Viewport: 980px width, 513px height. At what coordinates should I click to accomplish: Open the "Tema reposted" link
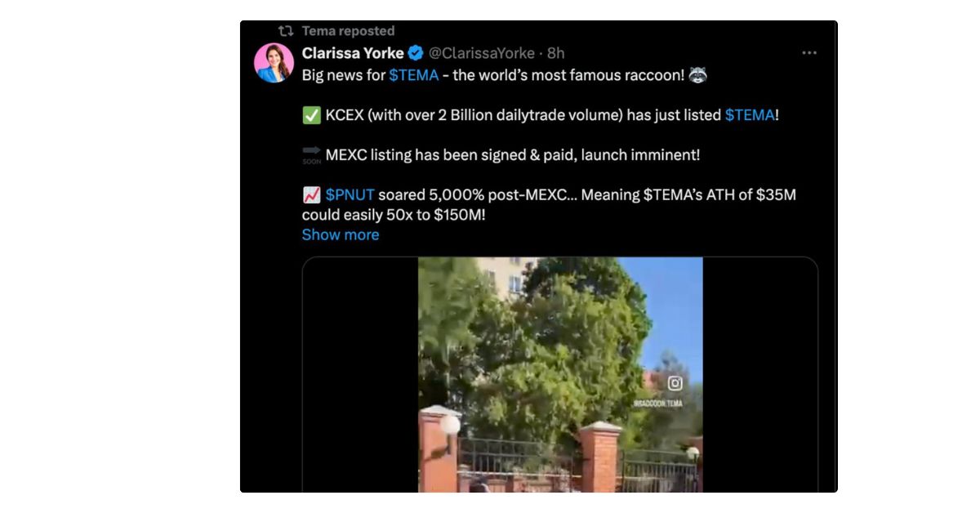[x=348, y=31]
